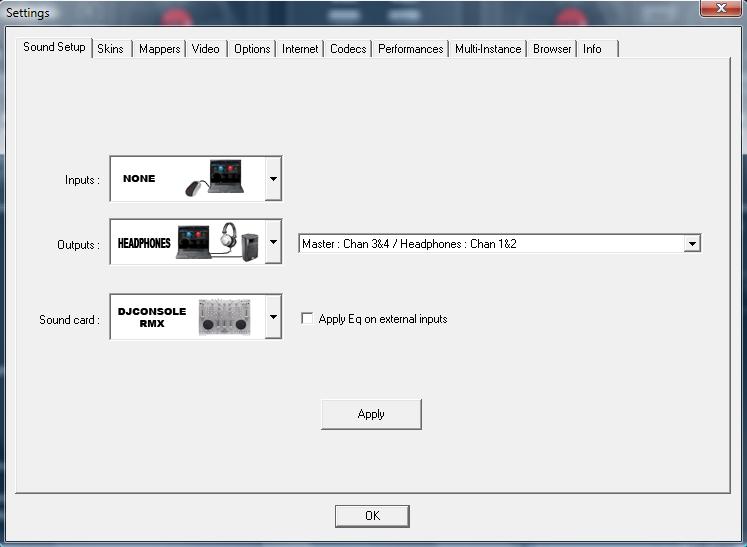
Task: Click the Settings window title text
Action: pyautogui.click(x=28, y=13)
